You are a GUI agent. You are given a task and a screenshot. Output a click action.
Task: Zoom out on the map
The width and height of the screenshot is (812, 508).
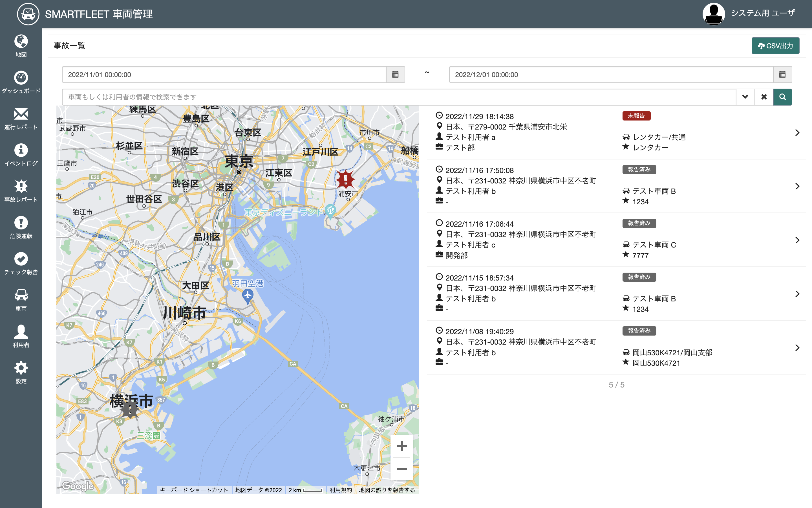coord(402,469)
